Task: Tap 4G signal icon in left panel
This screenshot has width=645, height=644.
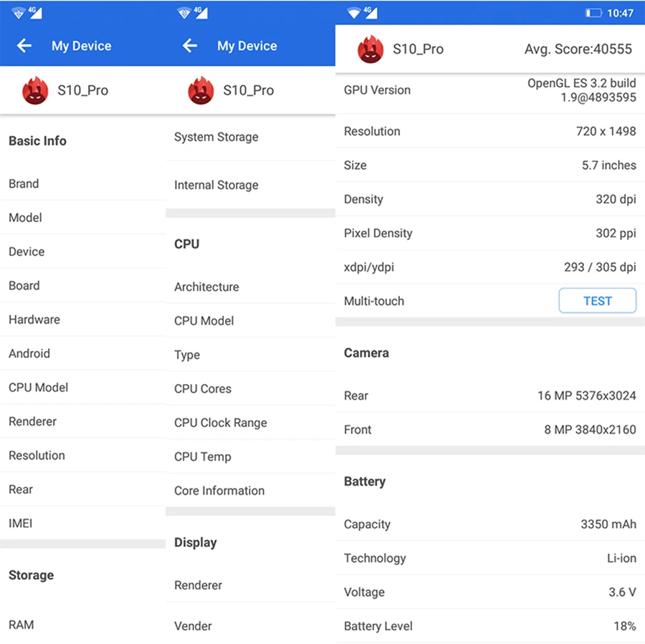Action: 35,13
